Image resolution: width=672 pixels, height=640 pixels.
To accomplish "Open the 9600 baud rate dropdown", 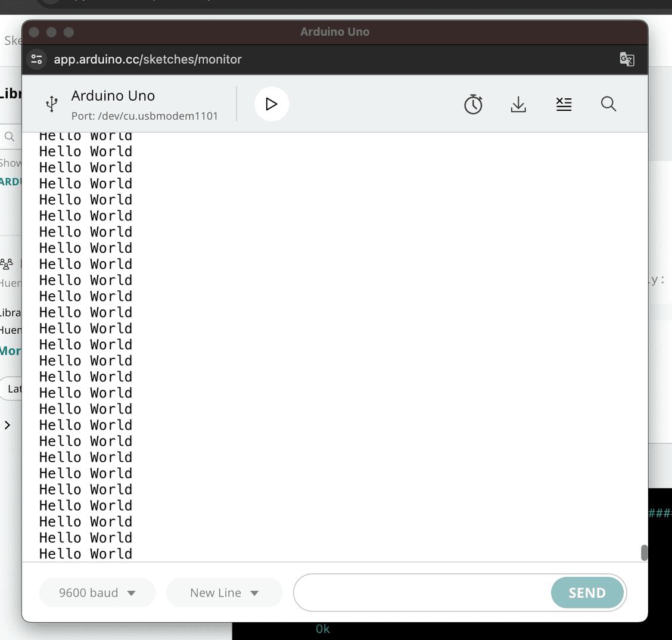I will (97, 593).
